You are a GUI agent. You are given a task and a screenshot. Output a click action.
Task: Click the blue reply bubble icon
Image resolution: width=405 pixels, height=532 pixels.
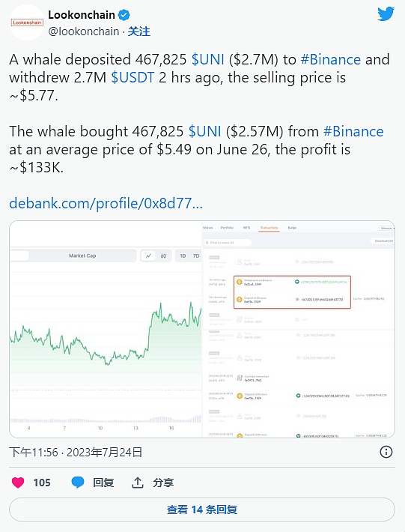coord(78,483)
